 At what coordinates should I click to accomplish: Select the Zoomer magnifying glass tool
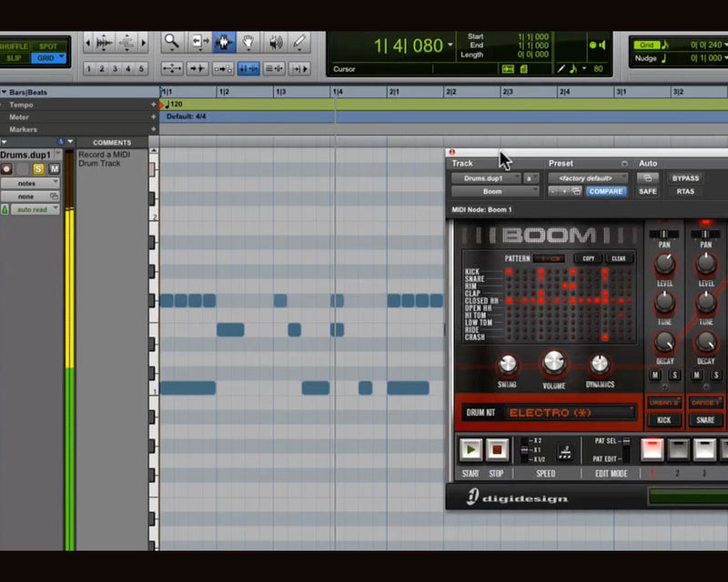(171, 43)
